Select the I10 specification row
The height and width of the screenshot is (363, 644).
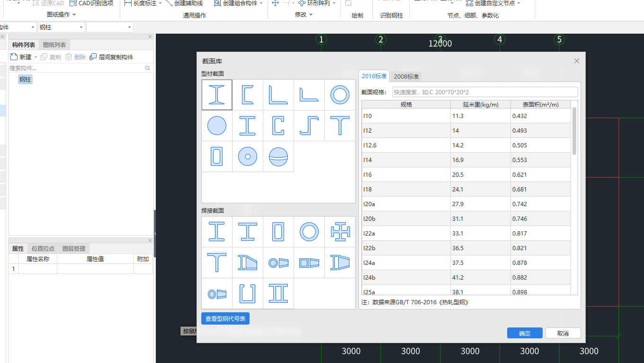coord(466,116)
